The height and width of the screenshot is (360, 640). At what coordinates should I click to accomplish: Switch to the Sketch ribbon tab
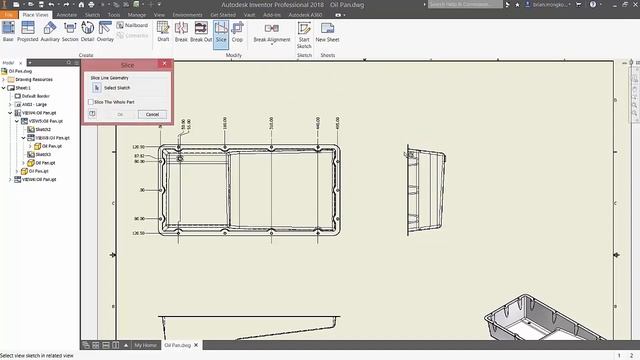pos(92,15)
